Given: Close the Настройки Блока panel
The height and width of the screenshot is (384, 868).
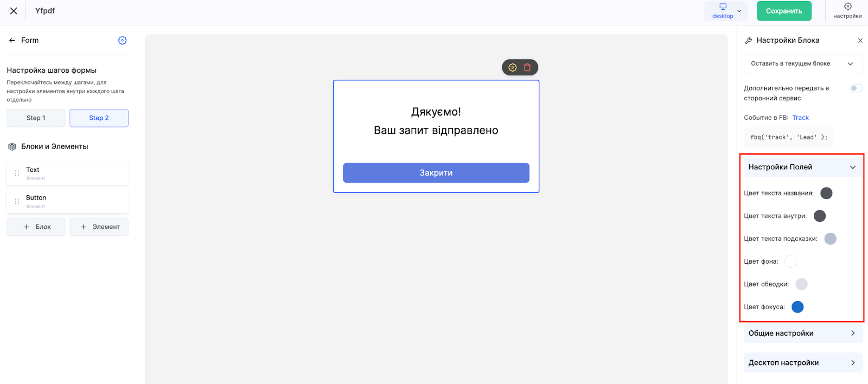Looking at the screenshot, I should click(860, 41).
